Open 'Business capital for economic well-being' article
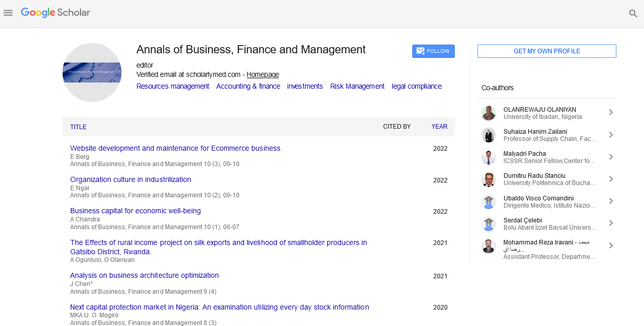 [135, 211]
